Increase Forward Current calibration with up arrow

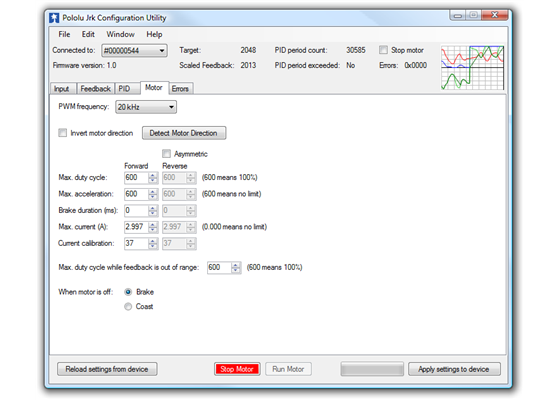click(153, 241)
